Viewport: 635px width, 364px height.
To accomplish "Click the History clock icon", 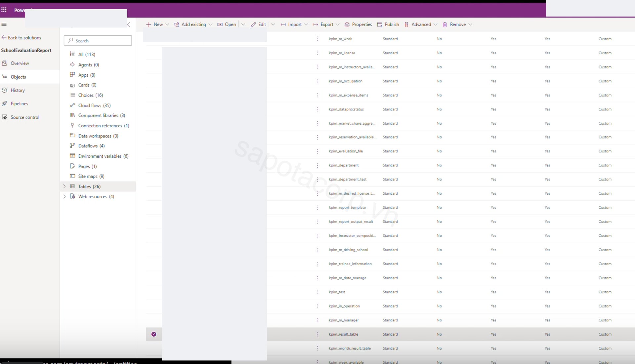I will point(4,90).
